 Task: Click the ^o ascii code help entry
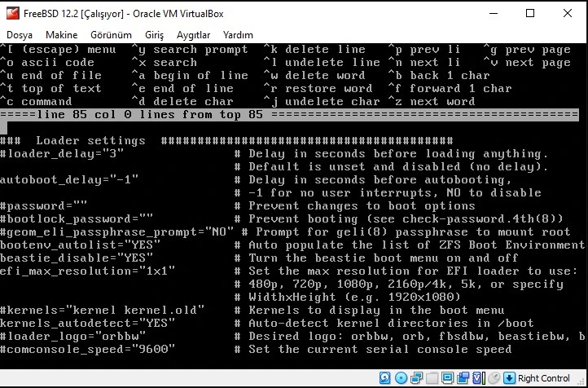(47, 62)
